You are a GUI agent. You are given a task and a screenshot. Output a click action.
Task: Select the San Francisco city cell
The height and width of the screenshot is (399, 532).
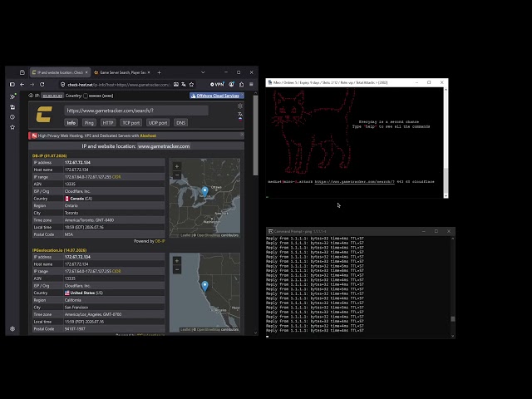115,308
